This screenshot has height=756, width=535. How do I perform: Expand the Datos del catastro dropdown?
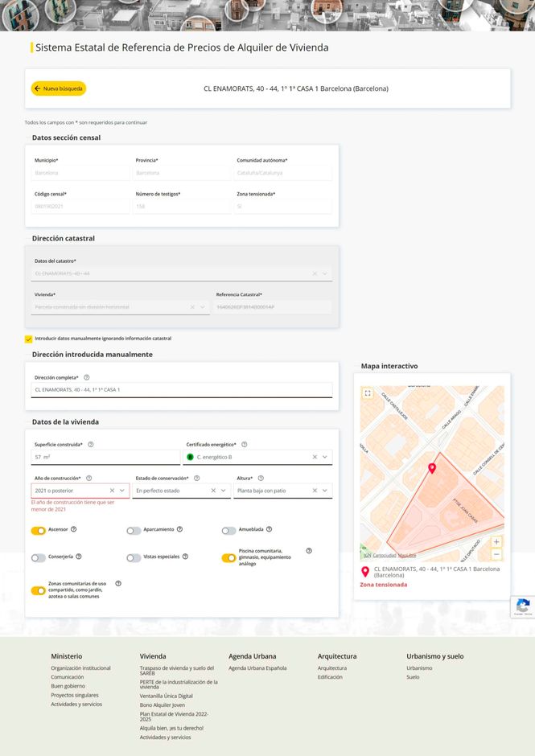[x=325, y=273]
